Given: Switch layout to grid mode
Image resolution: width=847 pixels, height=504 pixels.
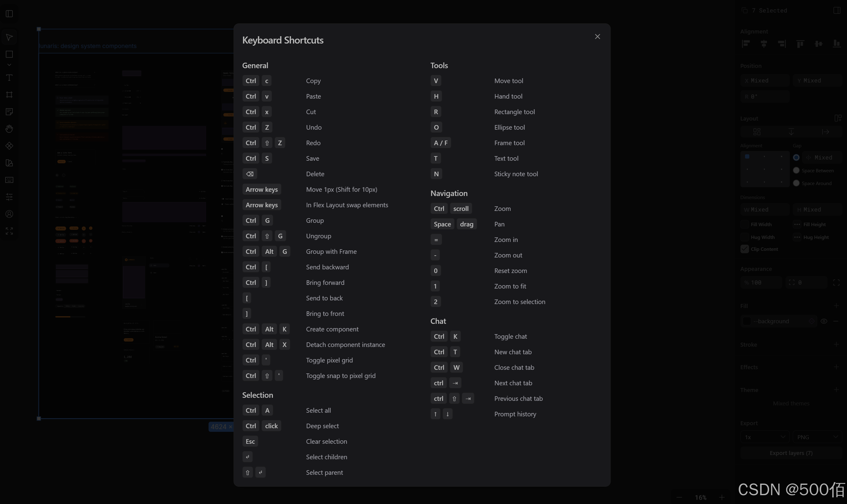Looking at the screenshot, I should 757,132.
